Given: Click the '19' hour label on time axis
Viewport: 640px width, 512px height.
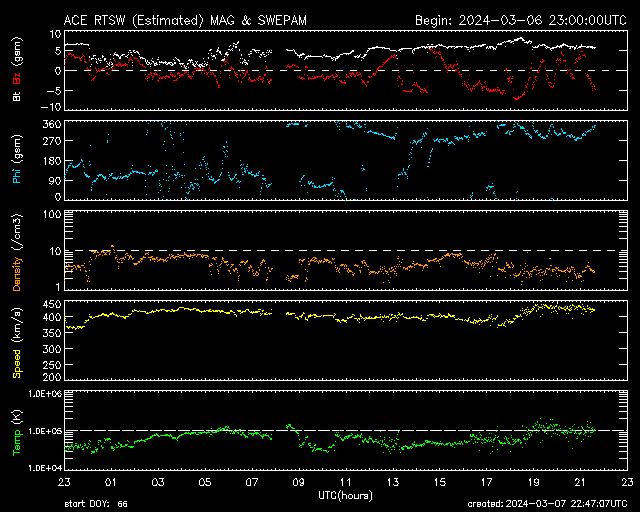Looking at the screenshot, I should click(533, 482).
